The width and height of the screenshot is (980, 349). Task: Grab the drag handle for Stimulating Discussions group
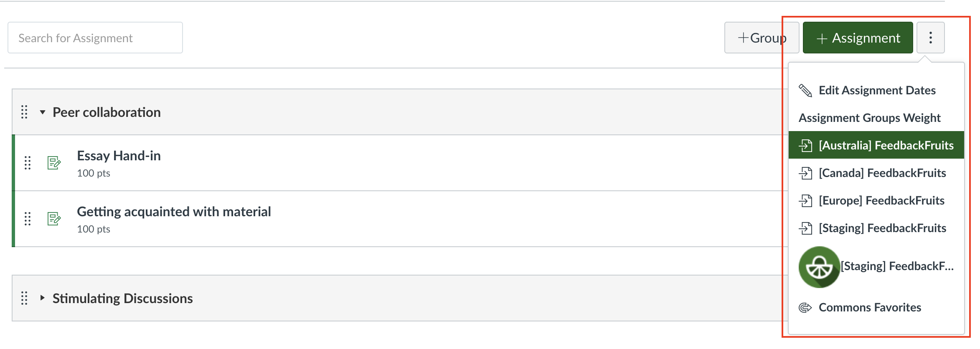[x=24, y=298]
